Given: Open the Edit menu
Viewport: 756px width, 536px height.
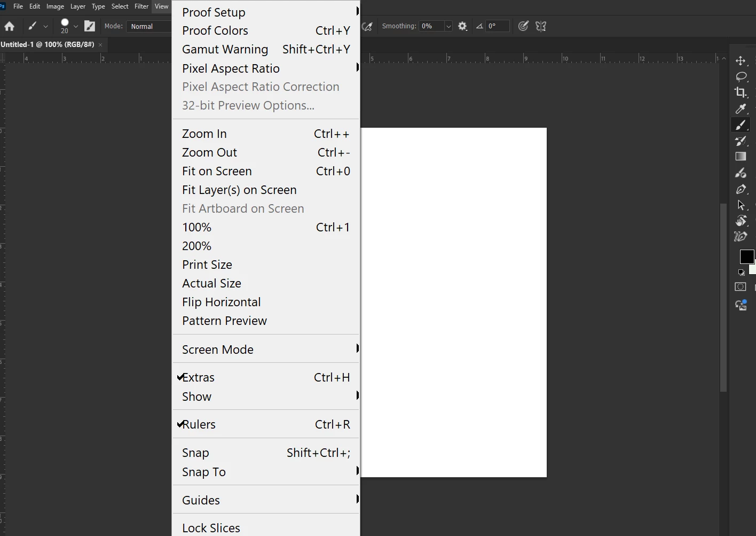Looking at the screenshot, I should (35, 6).
